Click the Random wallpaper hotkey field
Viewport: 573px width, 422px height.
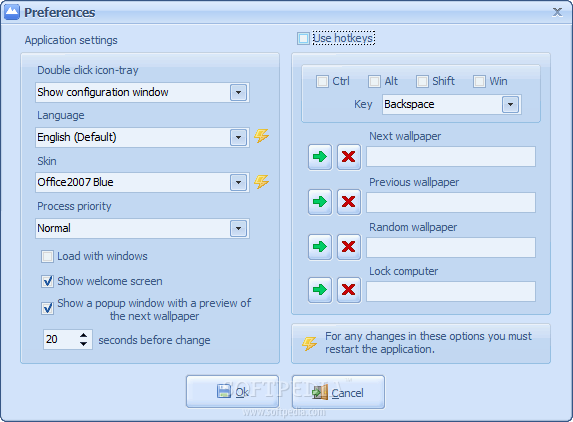point(451,247)
